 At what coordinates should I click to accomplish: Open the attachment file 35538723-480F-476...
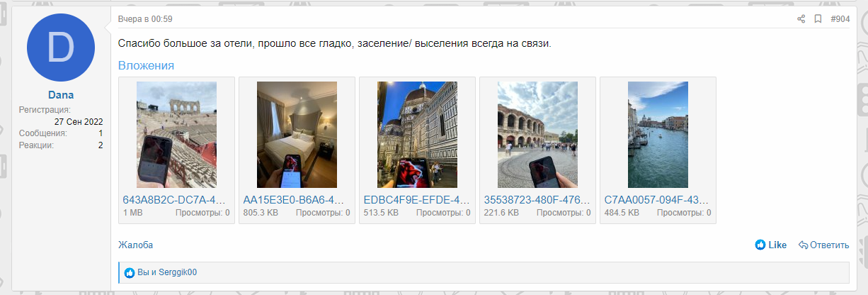(x=537, y=200)
